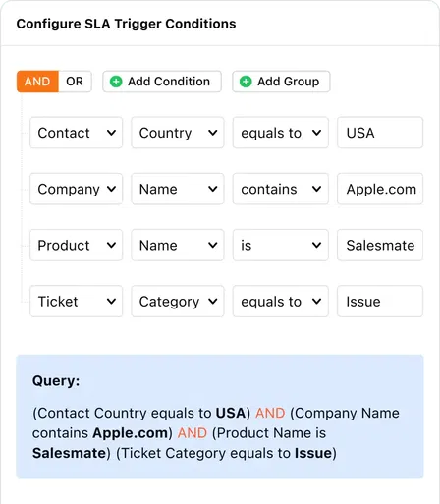Switch the condition logic to AND
This screenshot has height=504, width=440.
[37, 82]
